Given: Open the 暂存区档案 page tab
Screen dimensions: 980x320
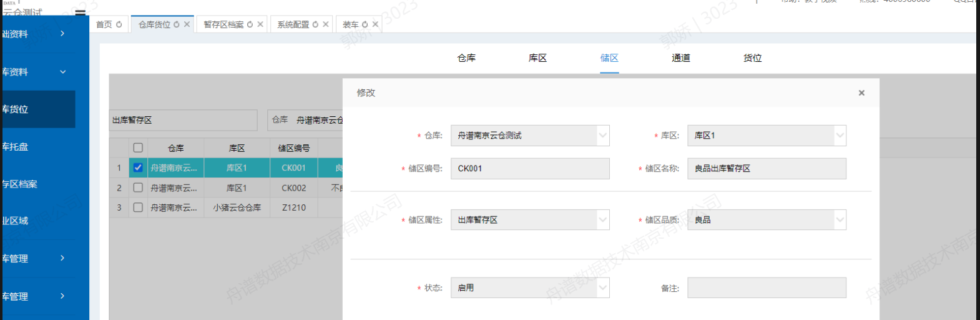Looking at the screenshot, I should 223,24.
